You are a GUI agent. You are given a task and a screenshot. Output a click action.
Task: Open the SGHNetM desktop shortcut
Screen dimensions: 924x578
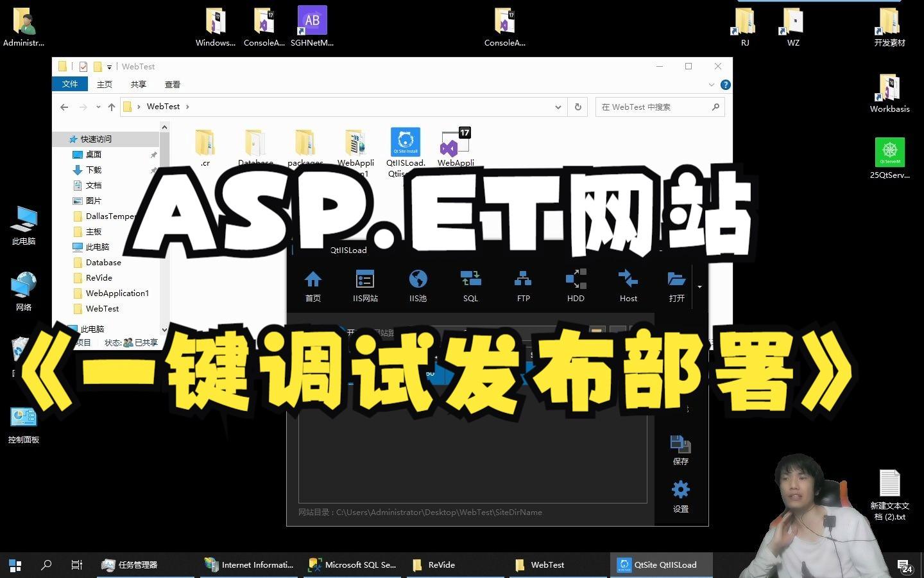312,26
